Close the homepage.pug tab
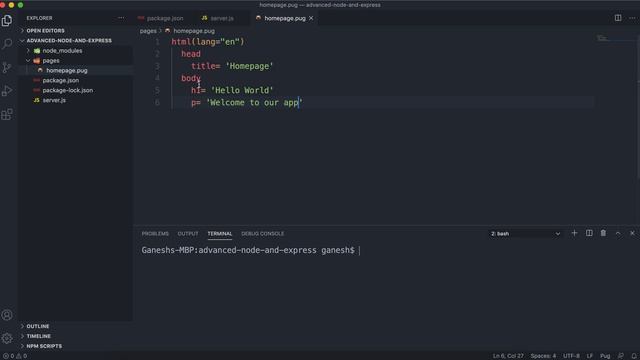 [x=311, y=18]
